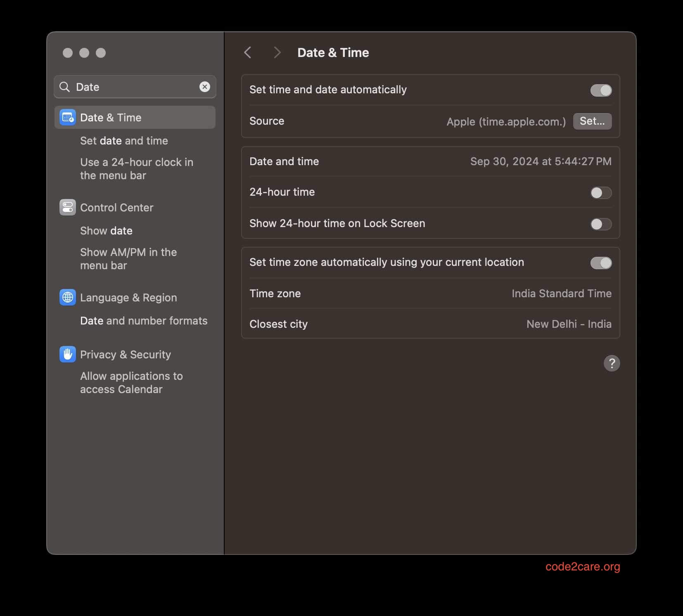Viewport: 683px width, 616px height.
Task: Click the Control Center icon in sidebar
Action: [x=67, y=207]
